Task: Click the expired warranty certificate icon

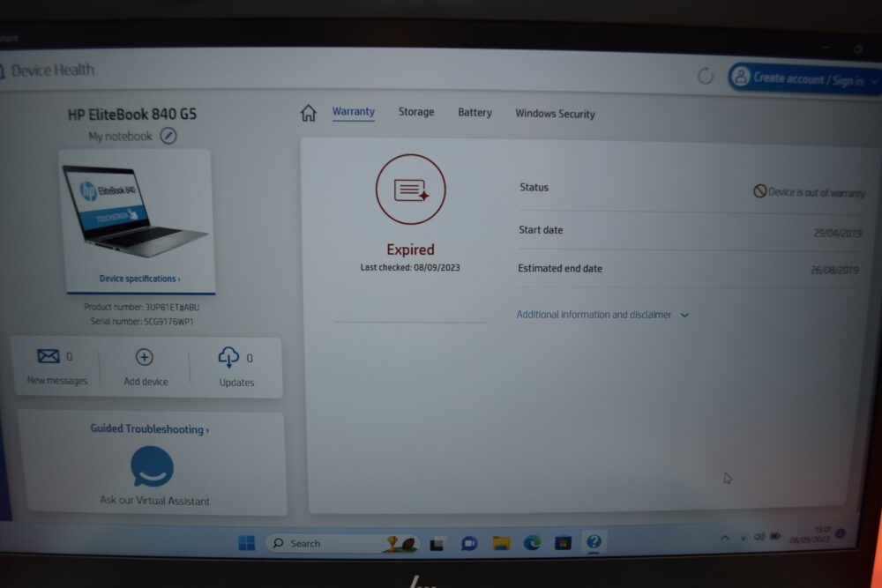Action: point(411,190)
